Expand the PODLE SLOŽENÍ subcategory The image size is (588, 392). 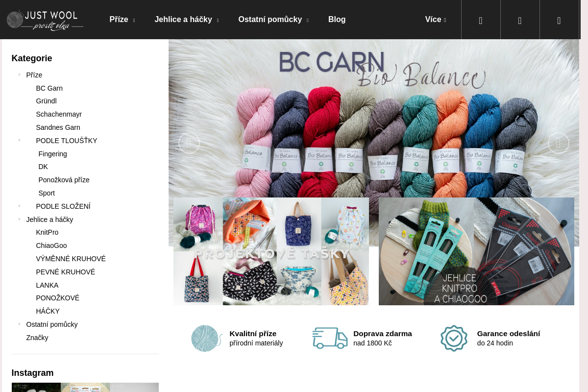click(19, 206)
